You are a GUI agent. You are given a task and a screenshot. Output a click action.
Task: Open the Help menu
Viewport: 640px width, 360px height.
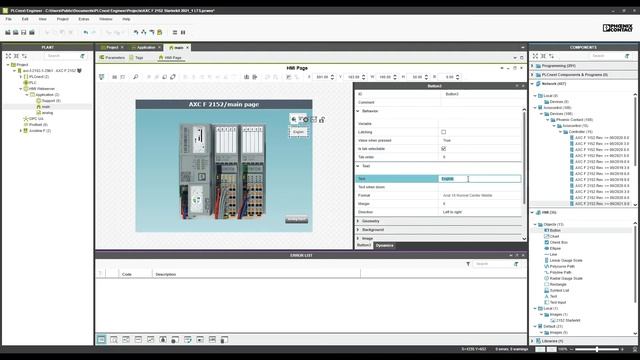pos(127,19)
